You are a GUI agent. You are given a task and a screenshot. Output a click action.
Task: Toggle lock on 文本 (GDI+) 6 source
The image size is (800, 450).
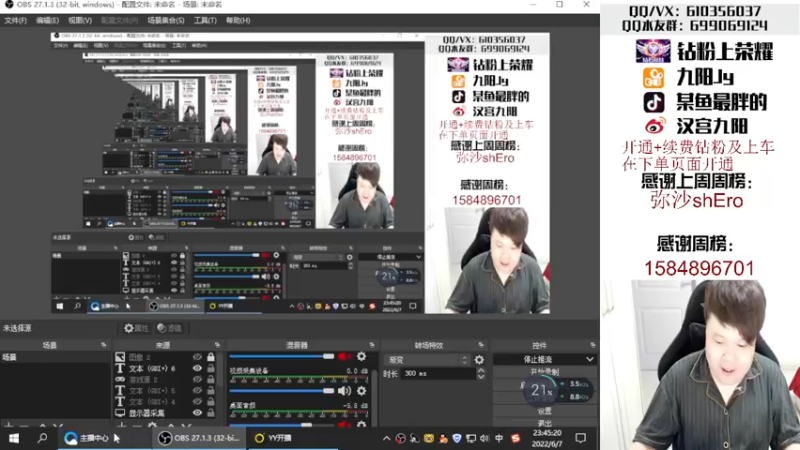(x=211, y=368)
